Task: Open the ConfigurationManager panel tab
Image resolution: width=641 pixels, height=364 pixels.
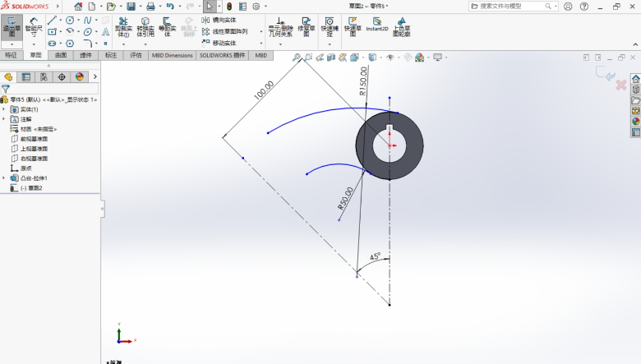Action: pyautogui.click(x=44, y=76)
